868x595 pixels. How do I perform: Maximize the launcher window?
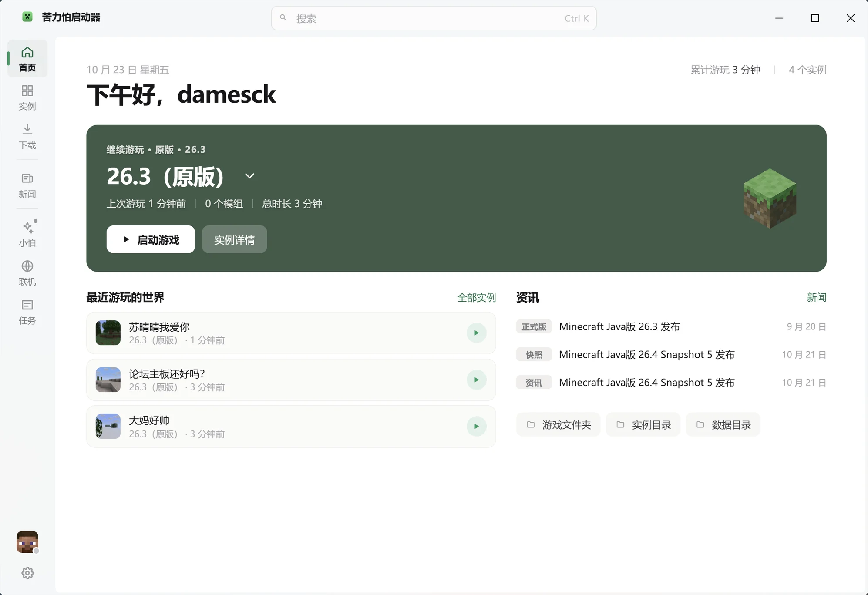tap(815, 18)
